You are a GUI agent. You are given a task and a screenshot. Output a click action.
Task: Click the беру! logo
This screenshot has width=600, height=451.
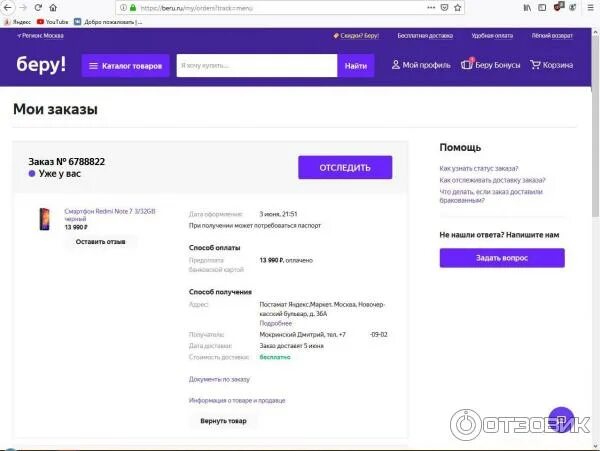(x=41, y=64)
